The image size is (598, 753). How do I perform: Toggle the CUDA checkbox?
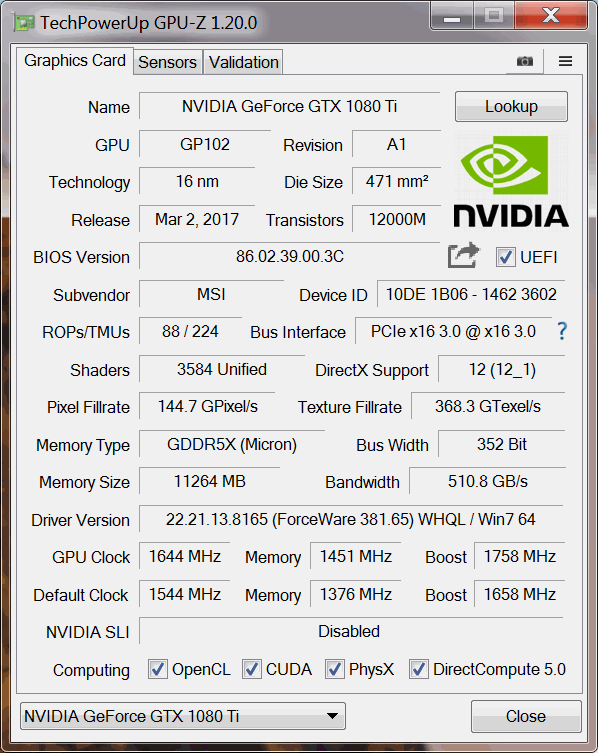[252, 669]
